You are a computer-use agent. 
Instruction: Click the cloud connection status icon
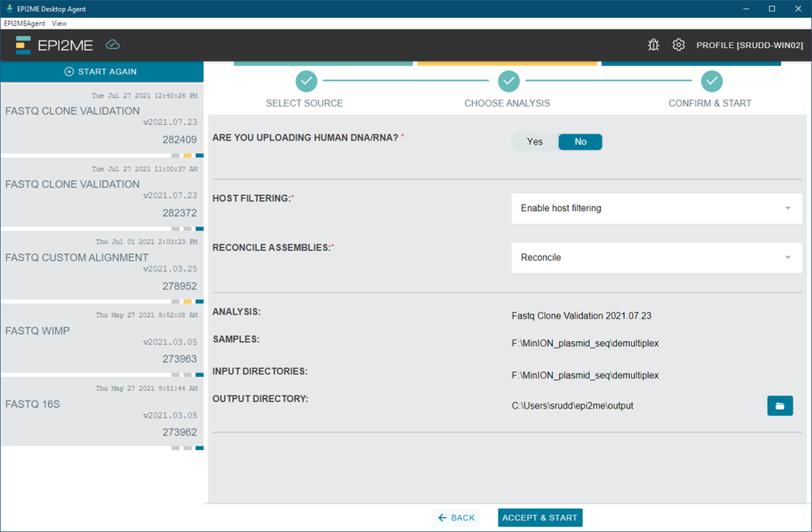[112, 45]
